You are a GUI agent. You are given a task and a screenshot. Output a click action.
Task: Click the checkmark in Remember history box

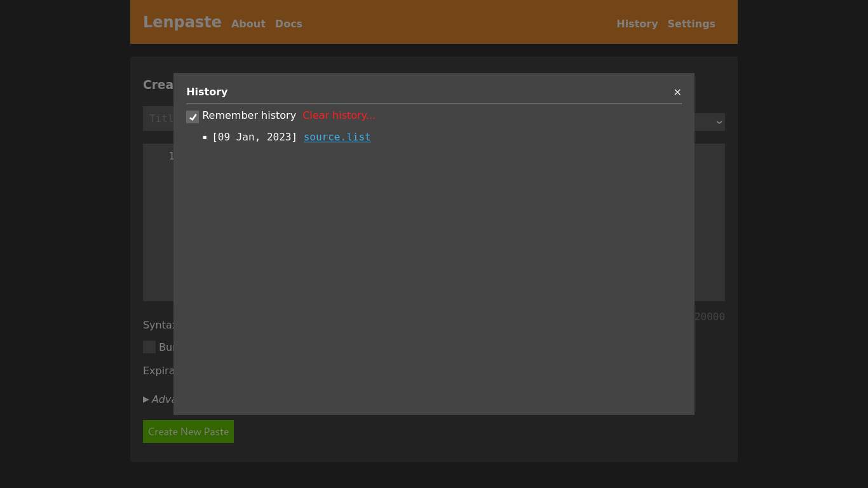pos(192,116)
